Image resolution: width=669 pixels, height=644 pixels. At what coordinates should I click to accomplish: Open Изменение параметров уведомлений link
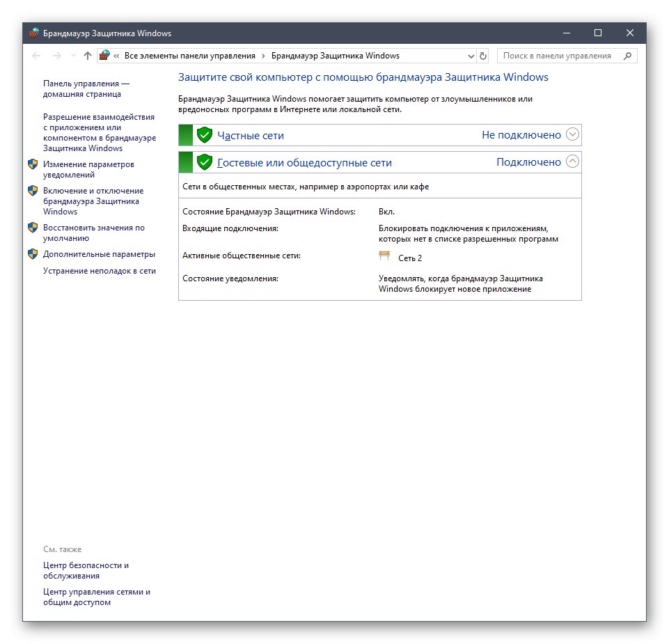pos(88,169)
